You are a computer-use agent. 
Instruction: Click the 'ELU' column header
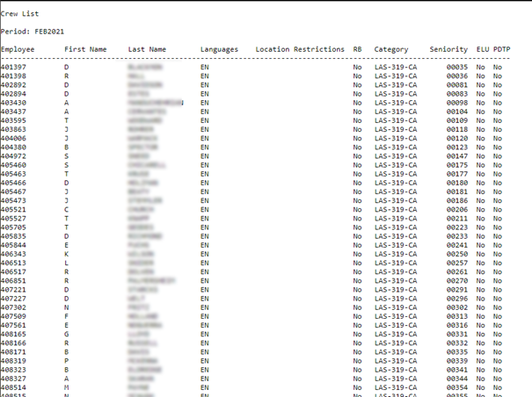(x=483, y=49)
